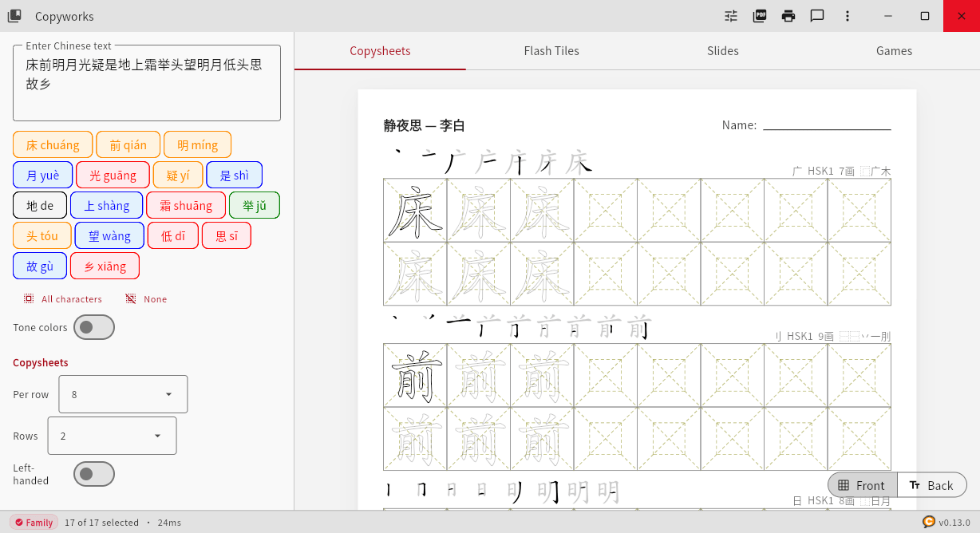This screenshot has height=533, width=980.
Task: Turn on Left-handed mode
Action: pos(93,473)
